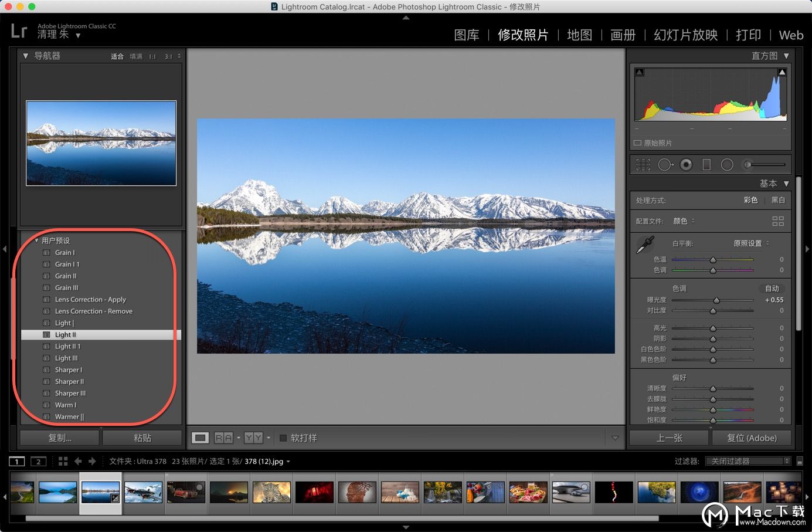The height and width of the screenshot is (532, 812).
Task: Select the Spot Removal tool
Action: [665, 165]
